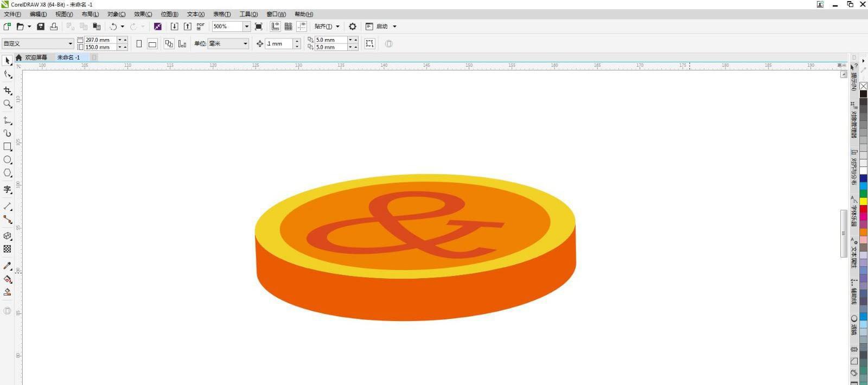Select the Crop tool

pyautogui.click(x=8, y=91)
